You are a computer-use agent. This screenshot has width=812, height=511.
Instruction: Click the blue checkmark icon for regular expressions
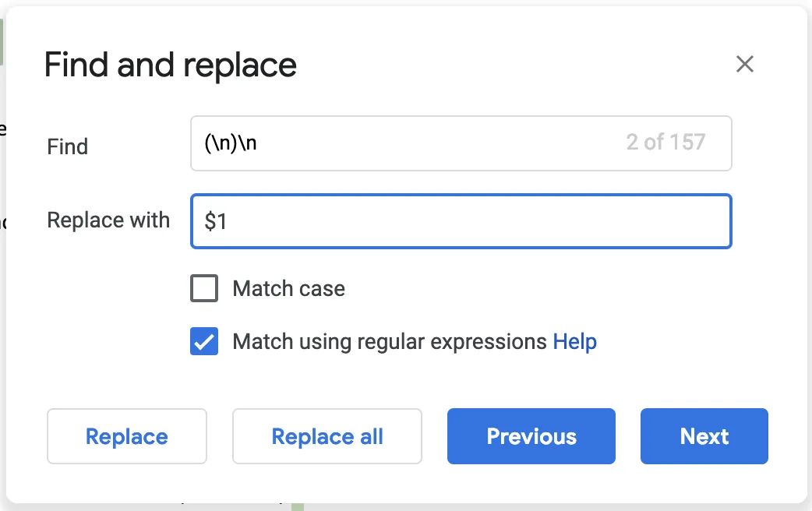coord(204,342)
